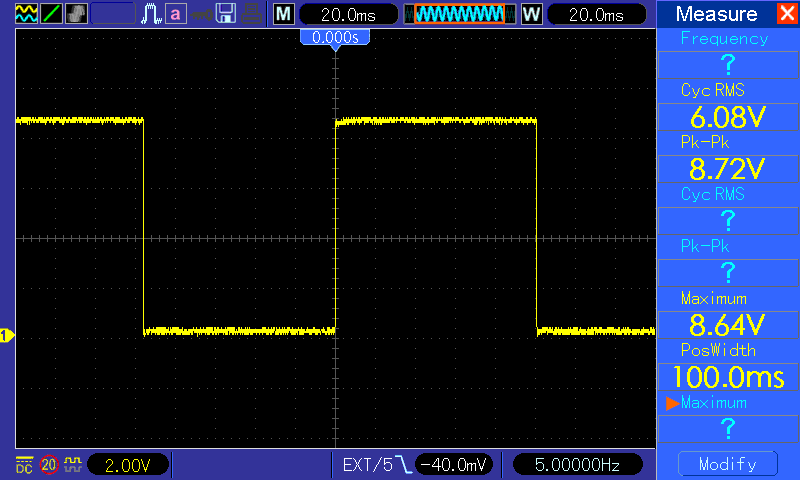Click the Measure panel title

[716, 14]
